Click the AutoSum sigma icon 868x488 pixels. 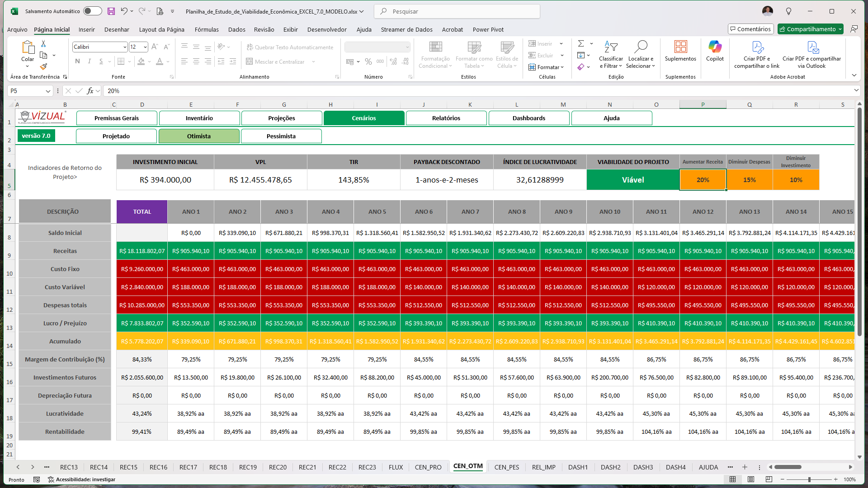tap(581, 43)
